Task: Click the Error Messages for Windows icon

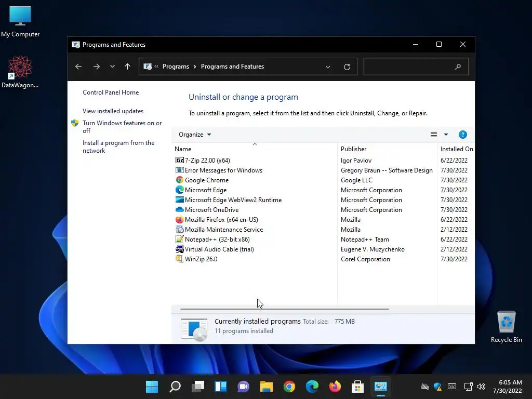Action: coord(179,170)
